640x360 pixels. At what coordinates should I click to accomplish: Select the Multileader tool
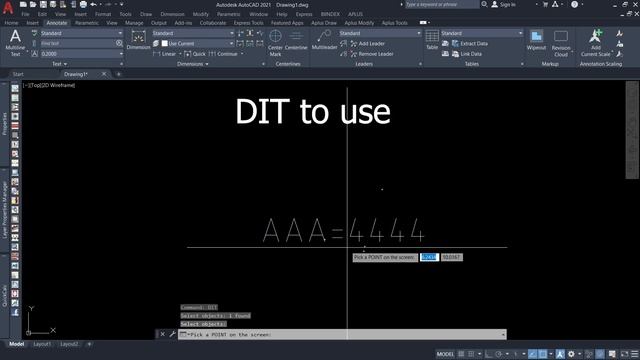pyautogui.click(x=324, y=40)
